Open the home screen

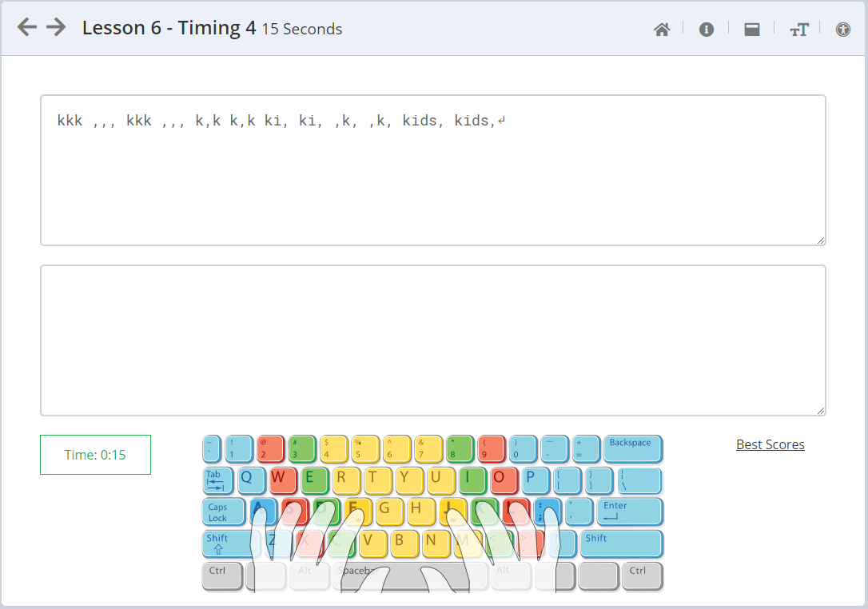click(x=662, y=28)
